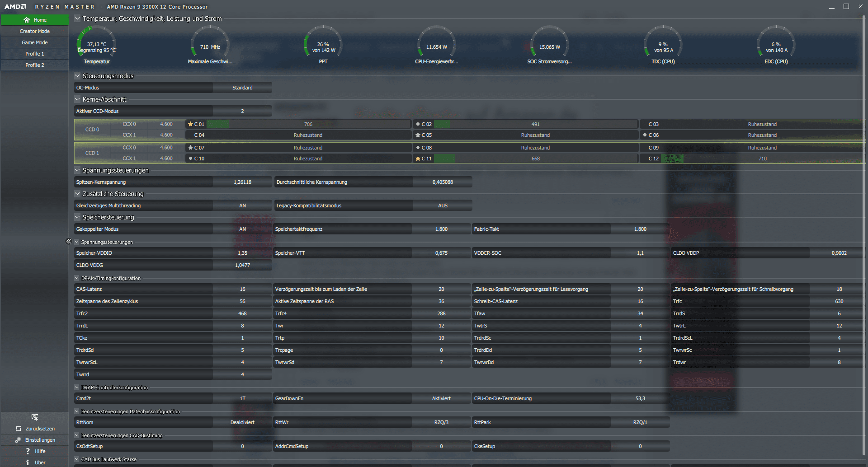868x467 pixels.
Task: Click the star icon on core C 01
Action: pos(190,124)
